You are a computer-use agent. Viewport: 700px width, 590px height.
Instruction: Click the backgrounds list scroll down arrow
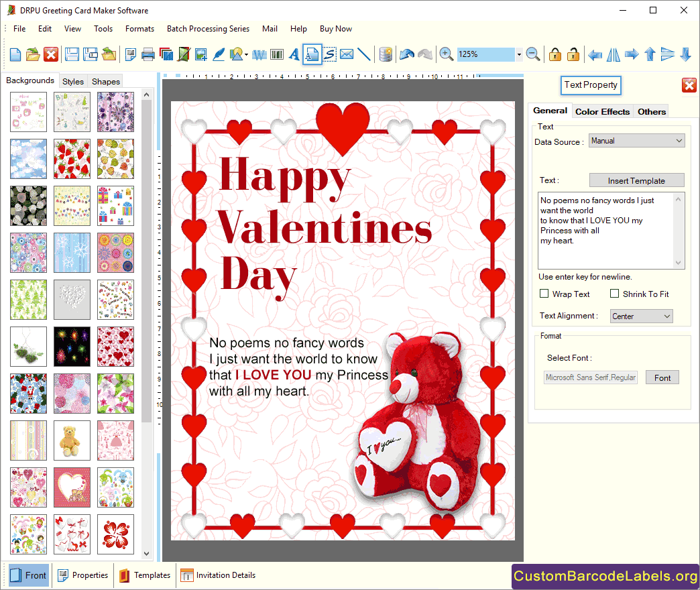click(x=146, y=554)
